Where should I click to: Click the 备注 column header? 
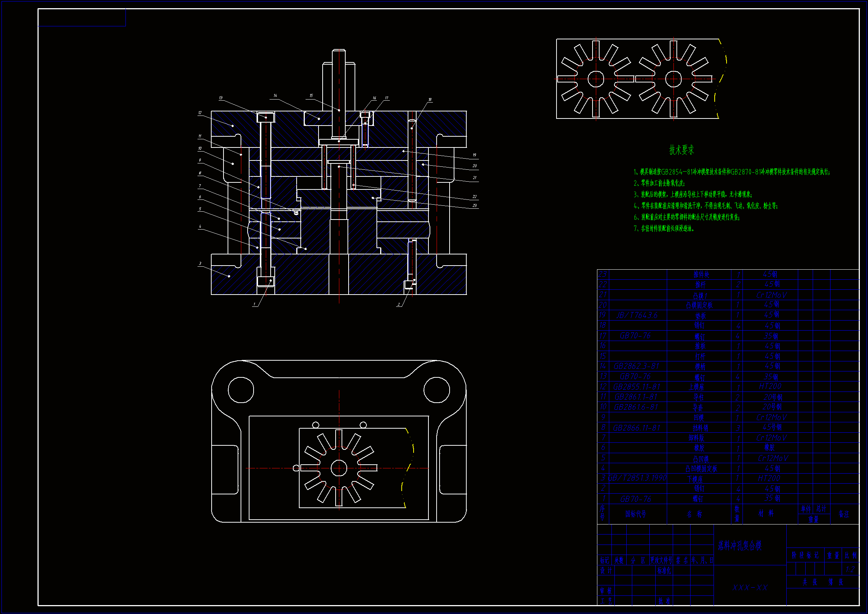coord(843,514)
